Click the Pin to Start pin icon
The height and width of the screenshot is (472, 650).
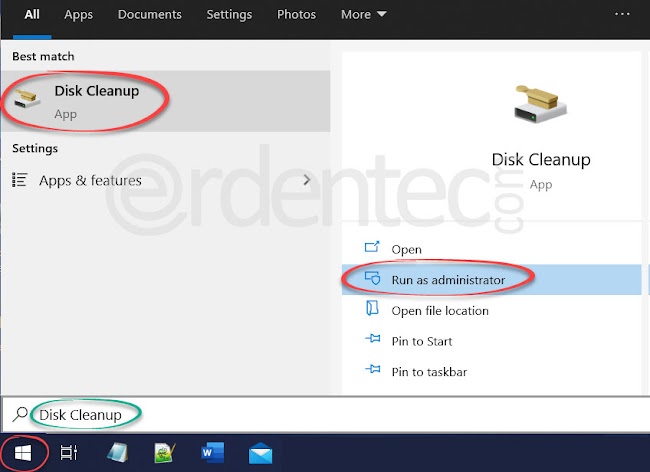(x=373, y=339)
